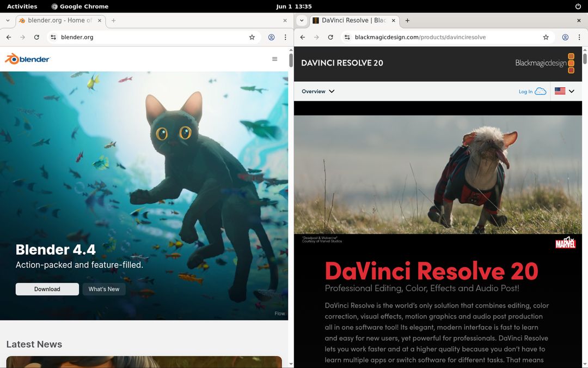Click the Blackmagicdesign logo
Viewport: 588px width, 368px height.
[x=545, y=63]
